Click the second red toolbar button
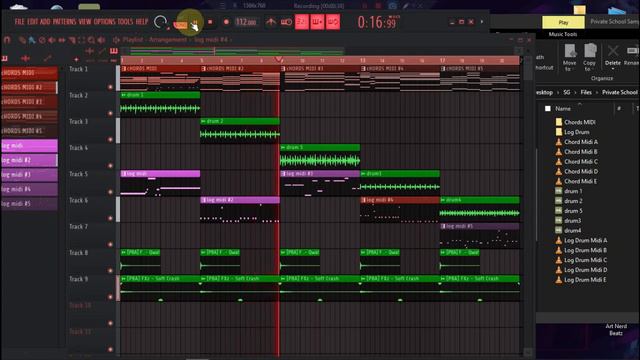 (317, 22)
